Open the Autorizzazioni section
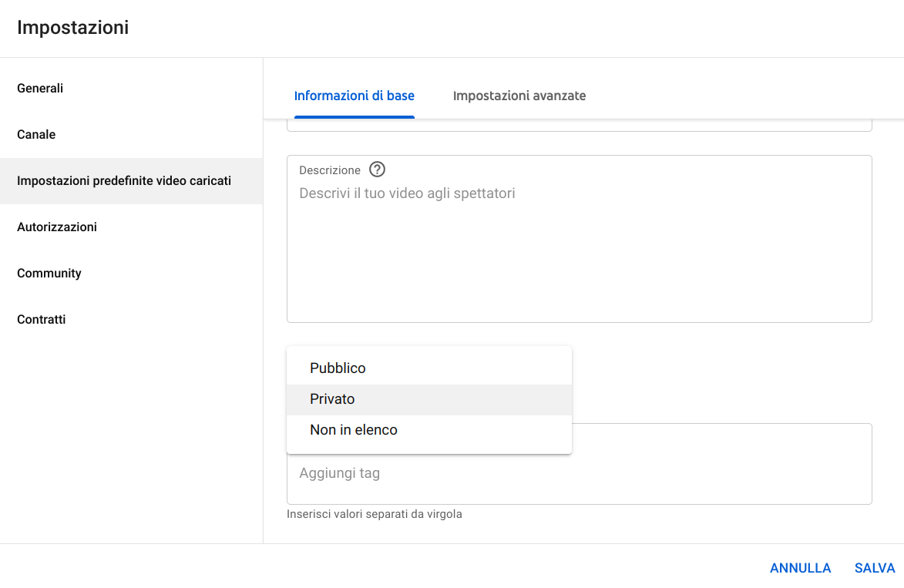The width and height of the screenshot is (904, 588). coord(57,227)
